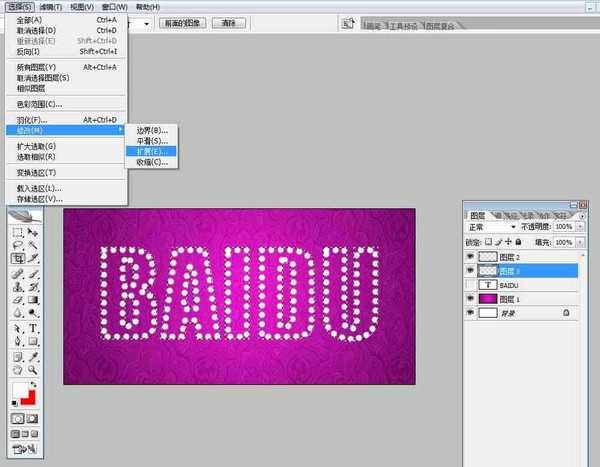Open the 窗口(W) menu
Image resolution: width=600 pixels, height=467 pixels.
114,7
